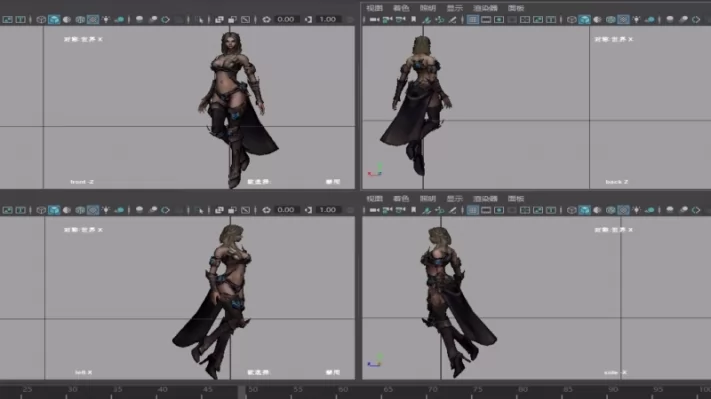The height and width of the screenshot is (399, 711).
Task: Open 着色 menu in side -X panel
Action: tap(401, 199)
